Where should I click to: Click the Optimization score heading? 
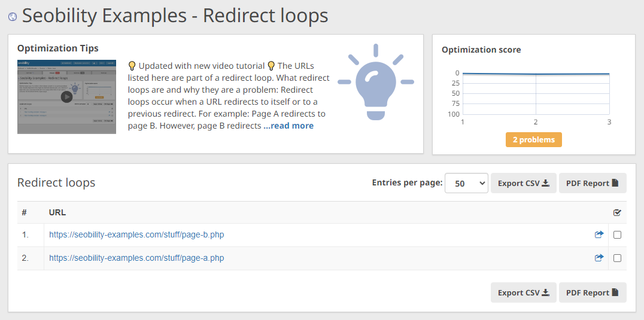pos(481,50)
